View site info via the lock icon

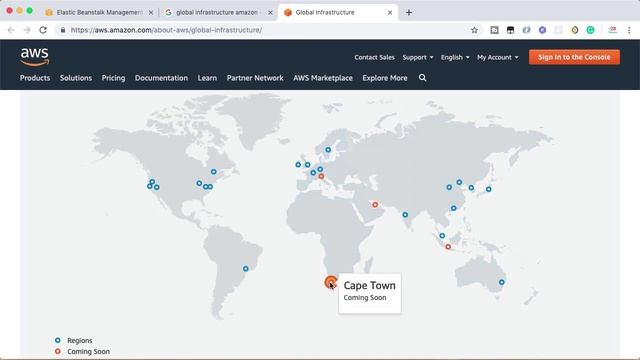63,30
